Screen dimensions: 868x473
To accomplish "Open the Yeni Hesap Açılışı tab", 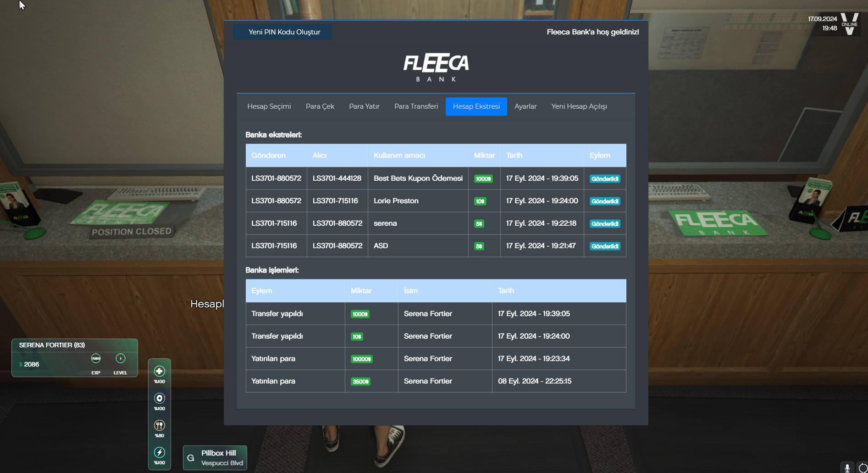I will pyautogui.click(x=579, y=106).
